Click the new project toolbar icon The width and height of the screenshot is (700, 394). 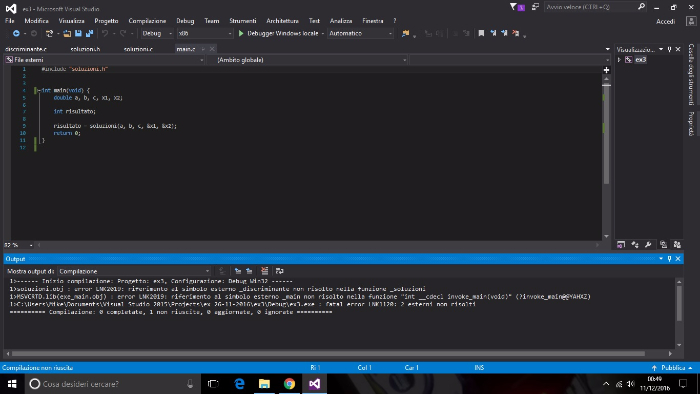[x=49, y=33]
